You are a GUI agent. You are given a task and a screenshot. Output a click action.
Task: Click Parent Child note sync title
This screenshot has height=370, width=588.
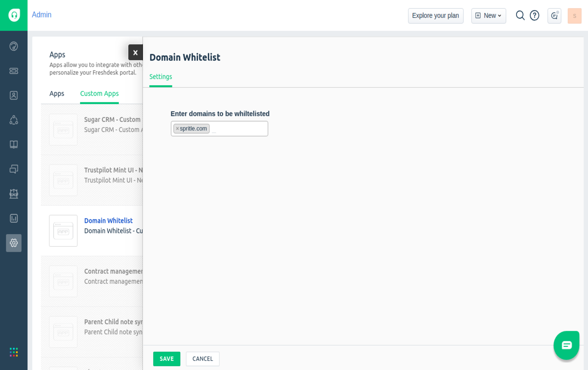[x=113, y=322]
